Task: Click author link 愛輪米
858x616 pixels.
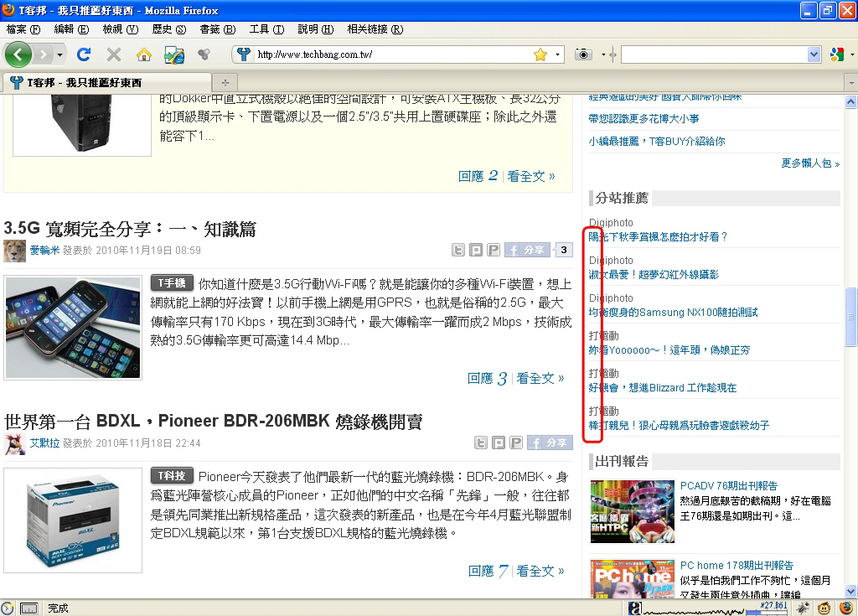Action: point(44,251)
